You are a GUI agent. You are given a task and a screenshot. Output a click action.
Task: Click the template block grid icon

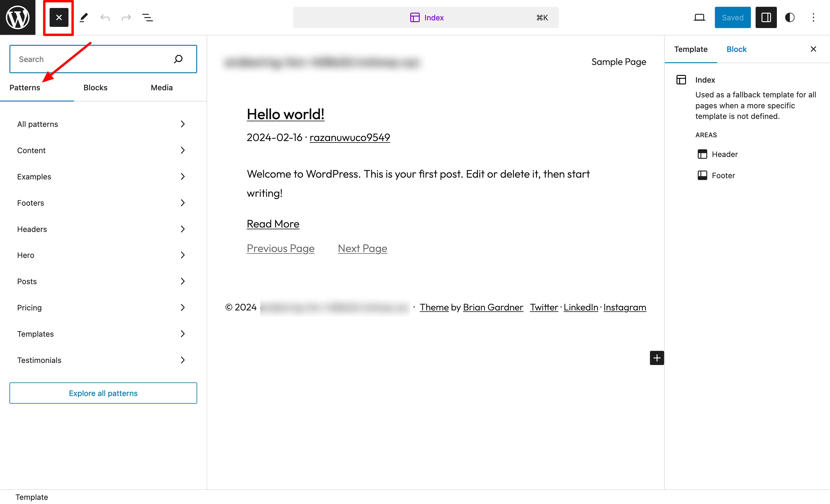(x=681, y=79)
